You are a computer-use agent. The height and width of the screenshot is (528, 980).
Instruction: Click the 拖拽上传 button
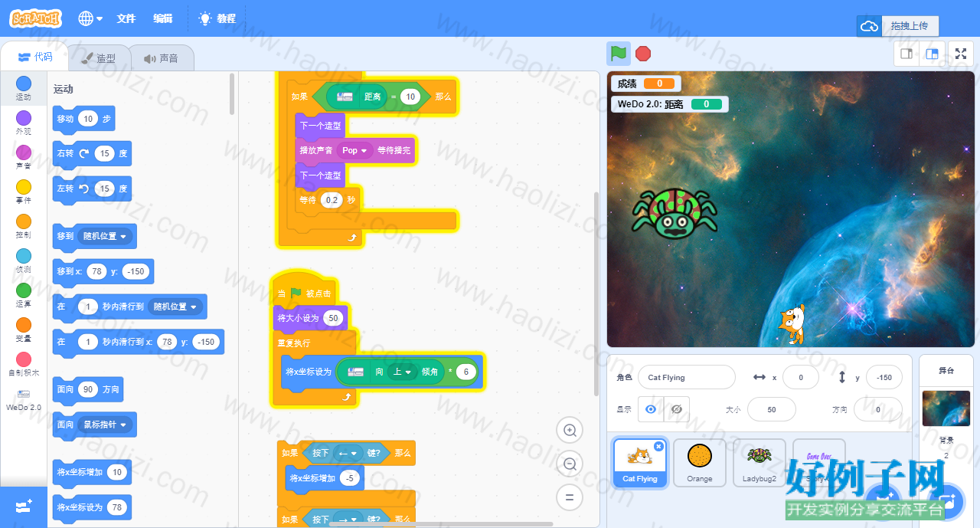point(910,26)
